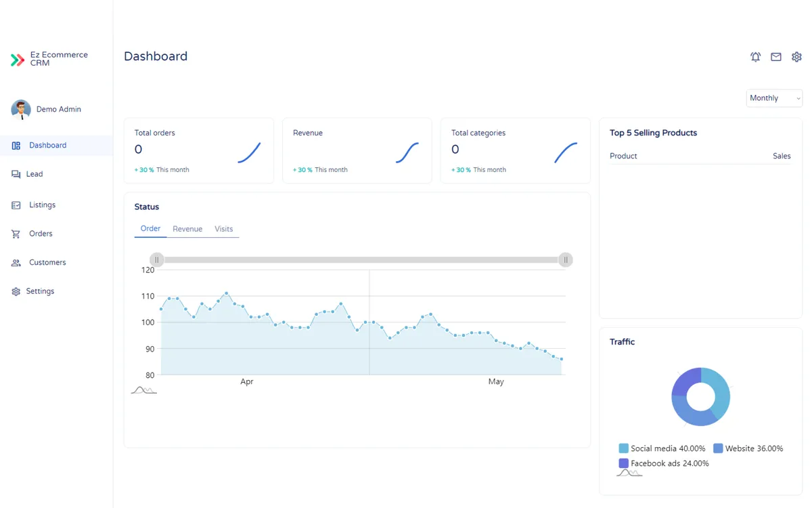Click '+ 30 %' in Revenue card
812x508 pixels.
302,170
